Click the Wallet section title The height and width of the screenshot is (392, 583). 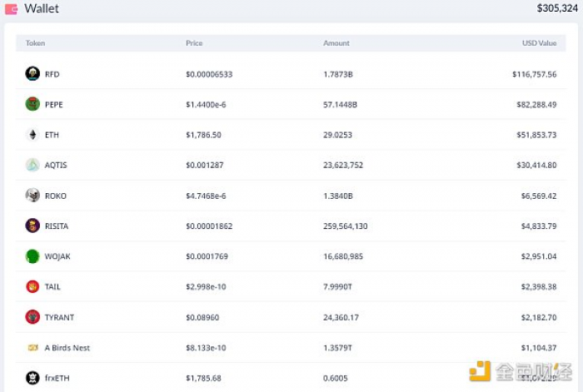(x=42, y=8)
